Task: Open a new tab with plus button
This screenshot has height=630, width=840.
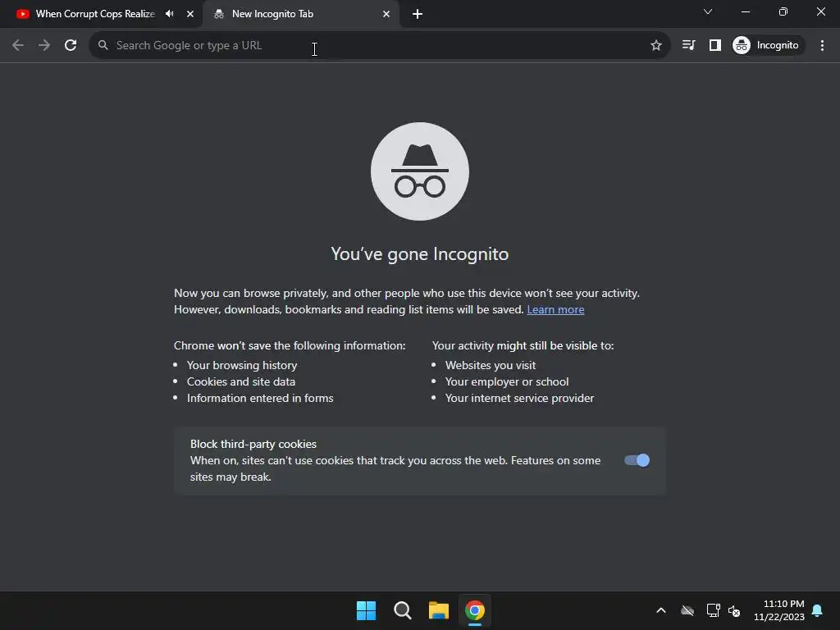Action: 418,14
